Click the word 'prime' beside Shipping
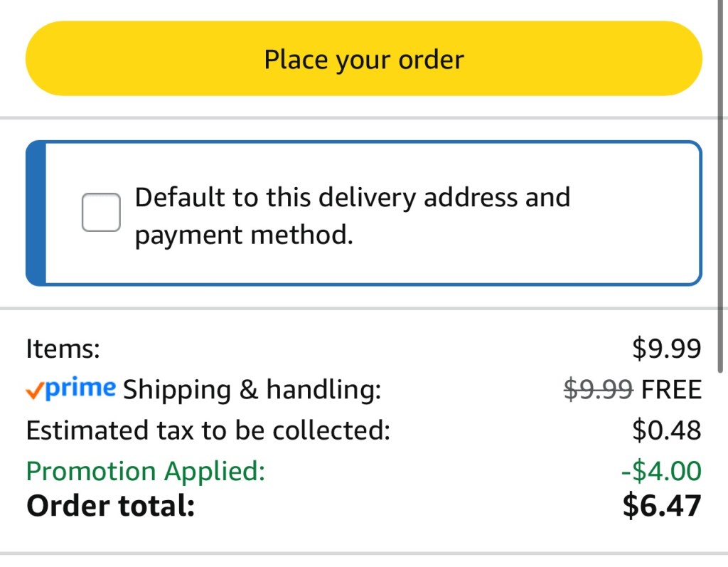This screenshot has width=728, height=567. (x=80, y=388)
